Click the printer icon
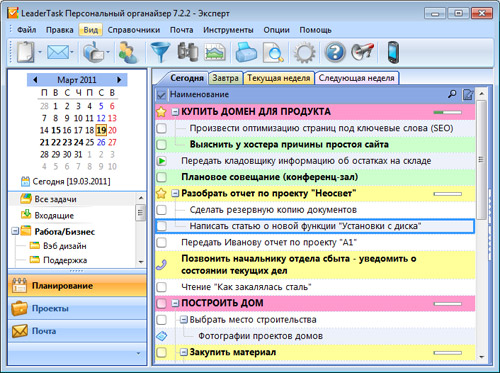The width and height of the screenshot is (500, 373). pos(246,52)
